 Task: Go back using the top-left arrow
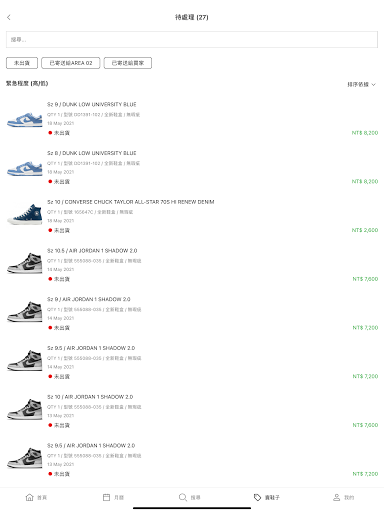point(9,17)
